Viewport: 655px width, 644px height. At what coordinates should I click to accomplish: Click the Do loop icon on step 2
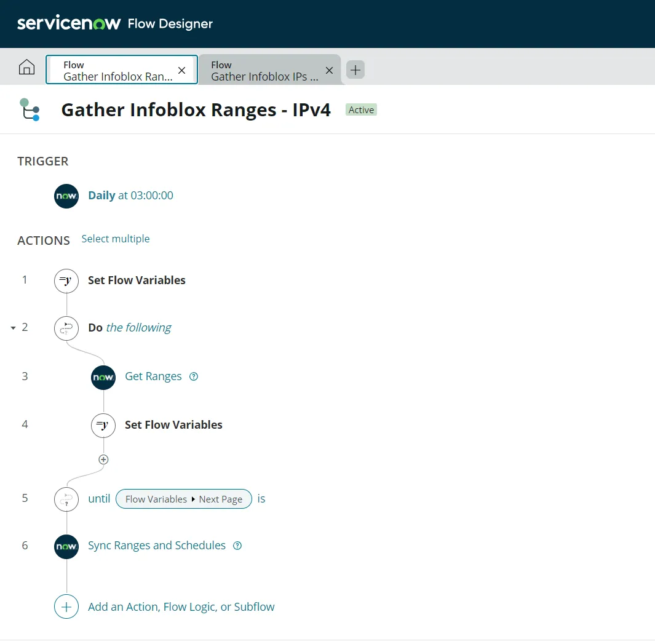tap(66, 328)
